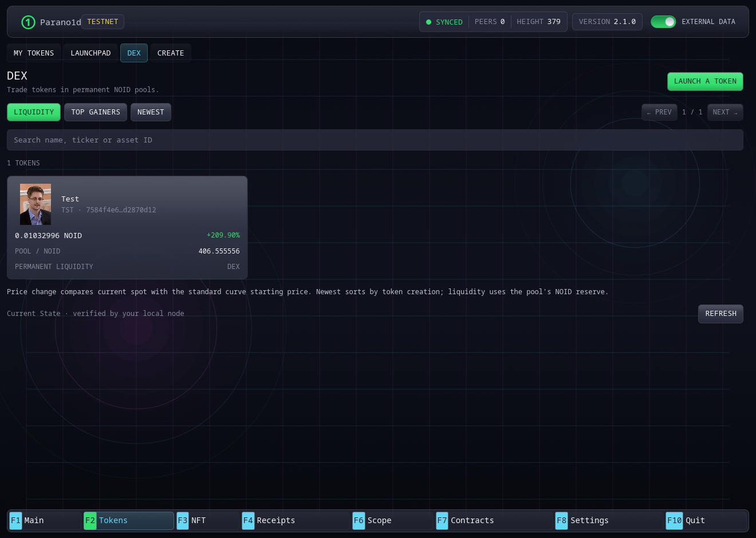
Task: Go to the previous page with Prev
Action: [x=659, y=112]
